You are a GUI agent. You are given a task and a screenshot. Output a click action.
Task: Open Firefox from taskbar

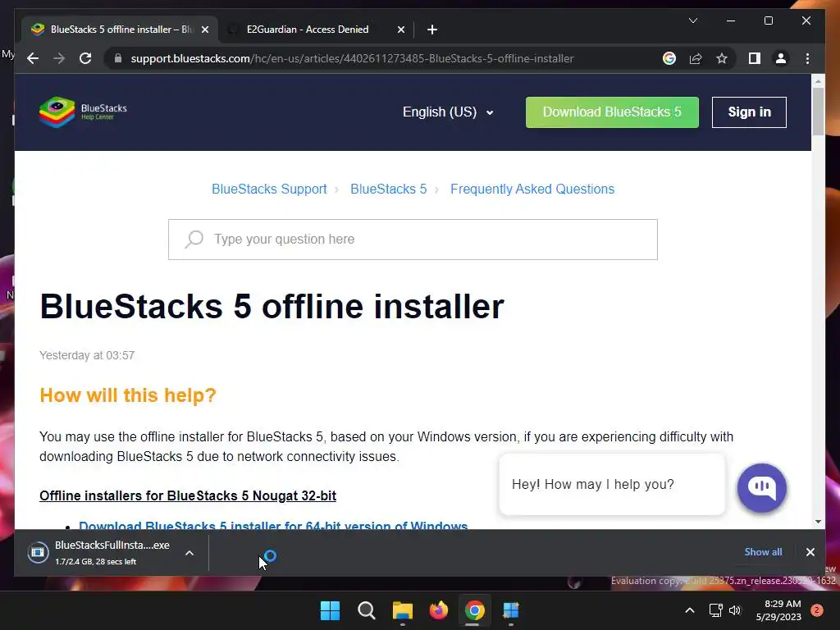(439, 610)
